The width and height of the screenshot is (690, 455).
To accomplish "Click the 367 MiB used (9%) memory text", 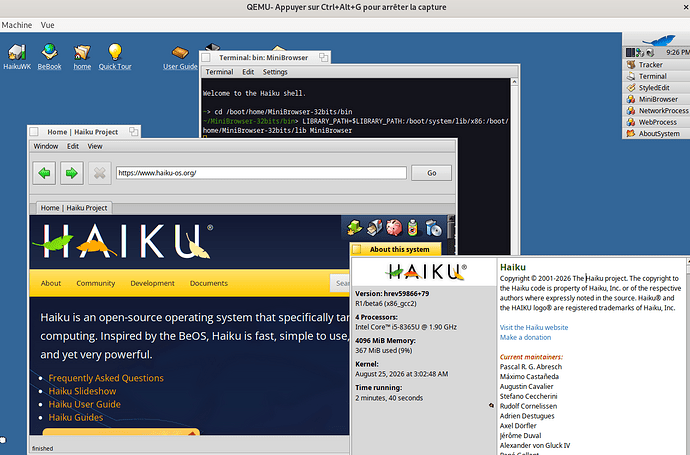I will pyautogui.click(x=384, y=351).
